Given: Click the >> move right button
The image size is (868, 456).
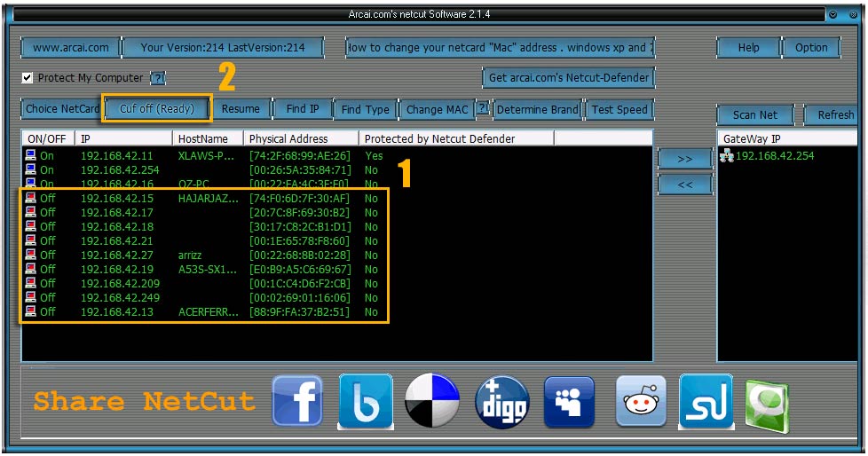Looking at the screenshot, I should tap(685, 160).
